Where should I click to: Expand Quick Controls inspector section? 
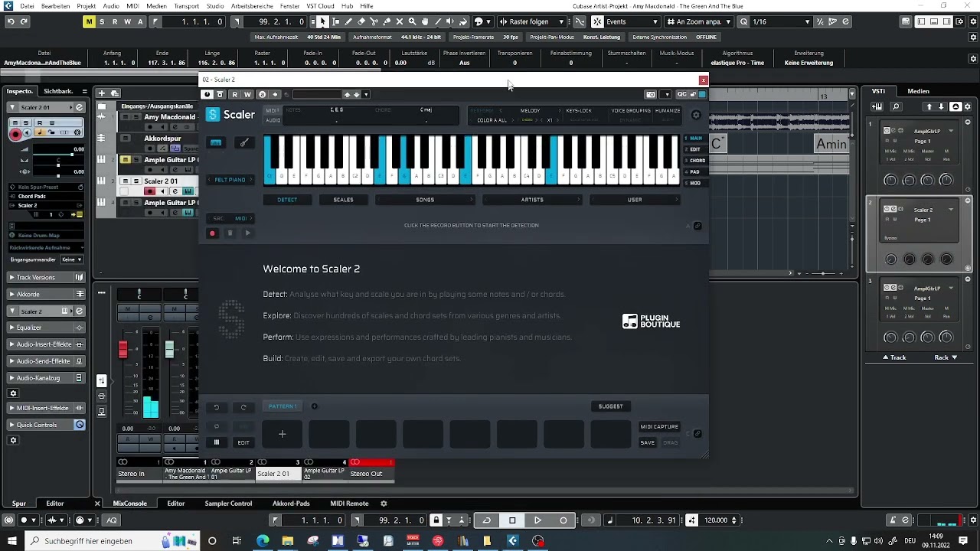pos(46,425)
